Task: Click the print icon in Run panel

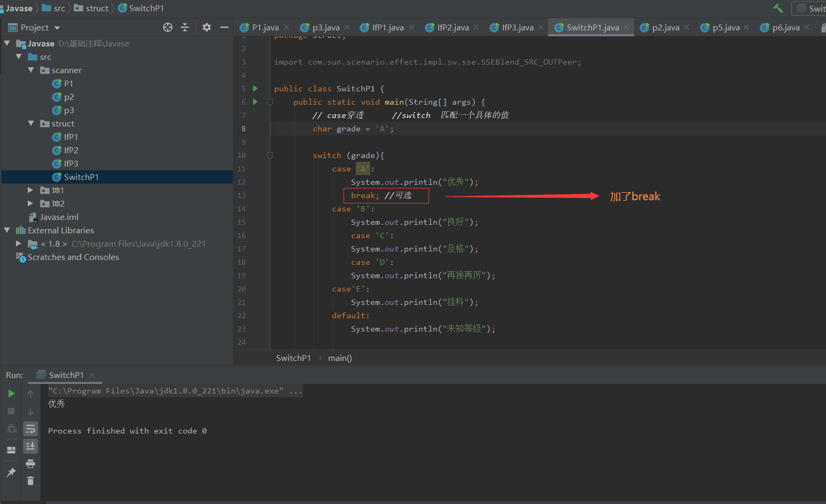Action: [30, 463]
